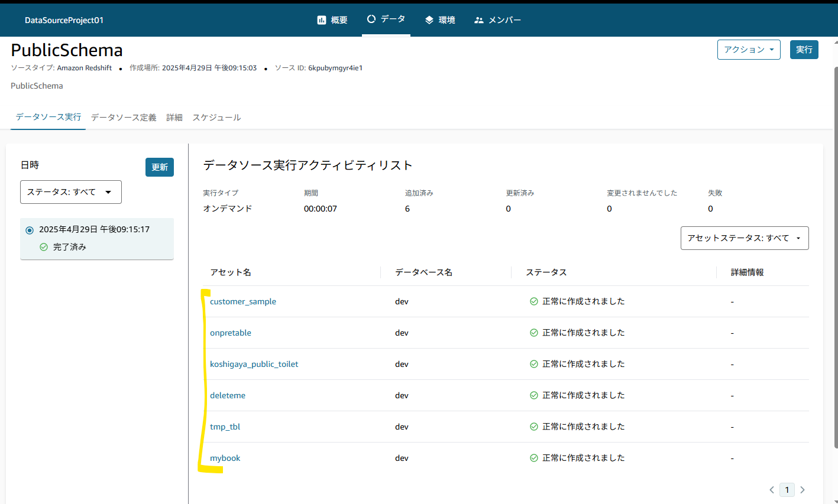Click the ステータス column header
The image size is (838, 504).
click(546, 272)
